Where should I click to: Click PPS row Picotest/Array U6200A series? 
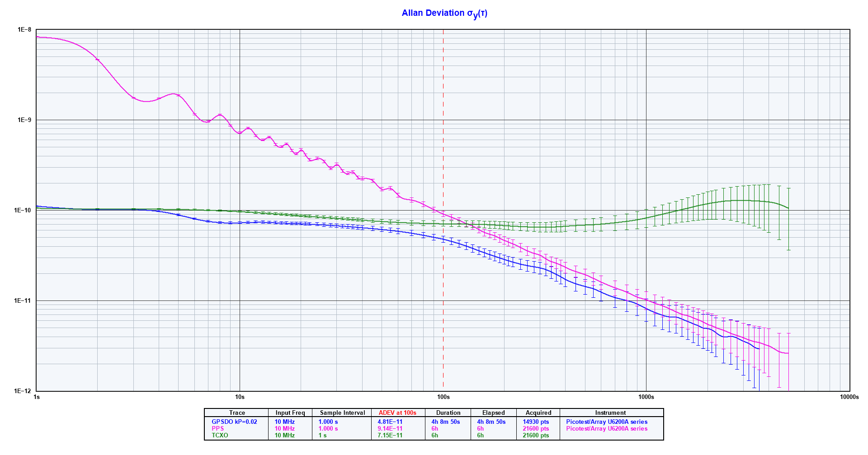point(607,429)
